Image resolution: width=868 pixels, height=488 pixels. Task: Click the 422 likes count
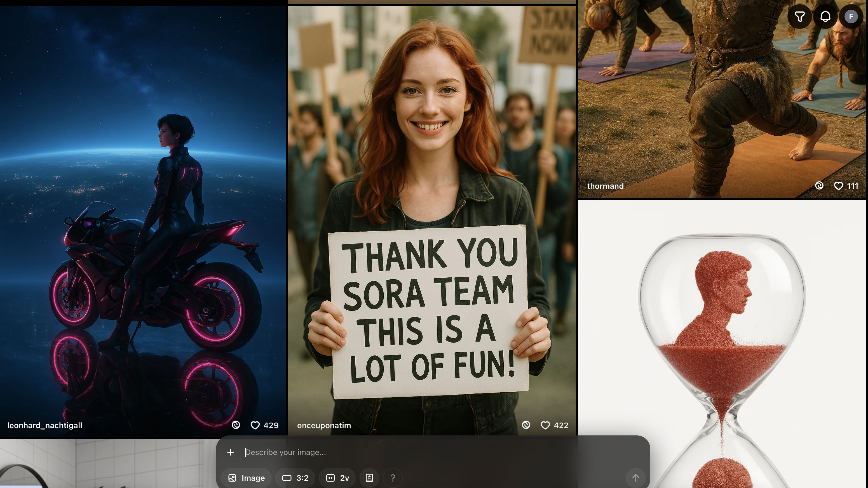pos(561,425)
